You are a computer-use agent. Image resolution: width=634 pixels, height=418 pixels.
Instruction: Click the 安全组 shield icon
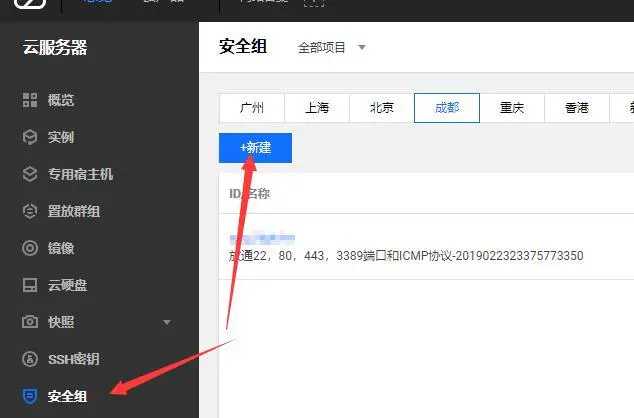tap(30, 396)
